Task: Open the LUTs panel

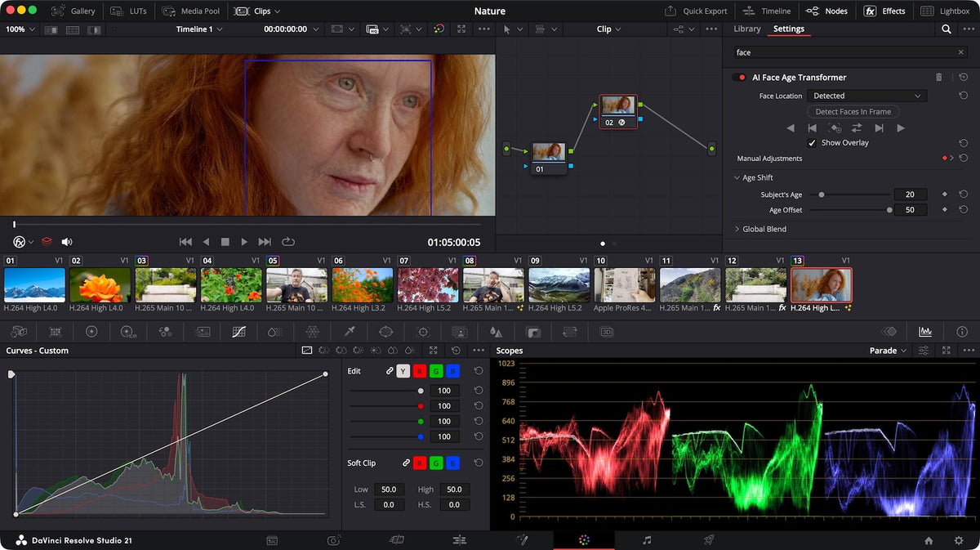Action: [x=129, y=11]
